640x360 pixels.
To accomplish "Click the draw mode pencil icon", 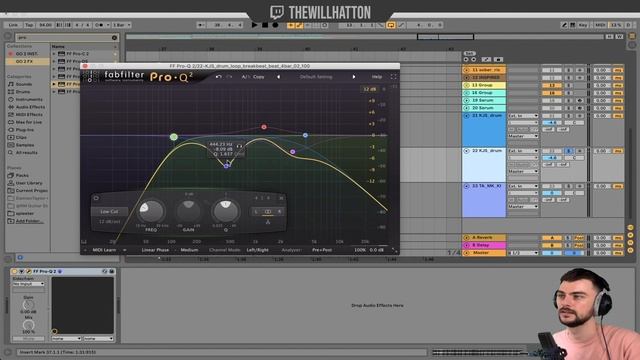I will (x=564, y=25).
